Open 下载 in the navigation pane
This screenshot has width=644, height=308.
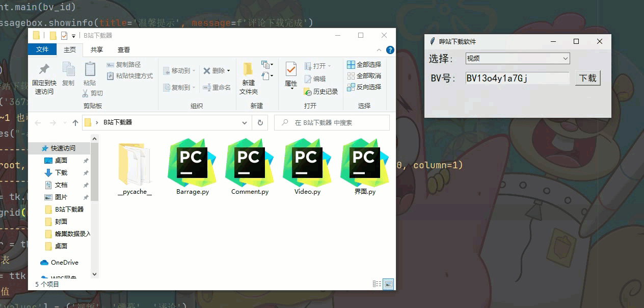coord(61,173)
